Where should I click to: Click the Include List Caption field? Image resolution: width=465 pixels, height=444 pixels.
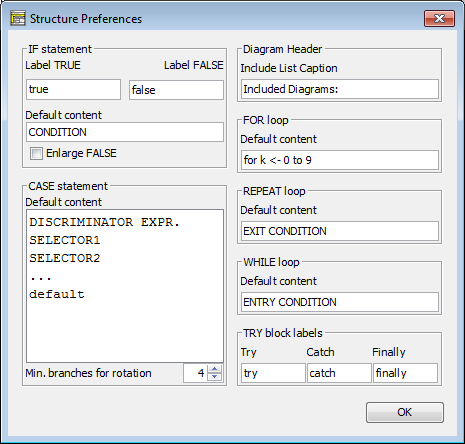tap(340, 89)
